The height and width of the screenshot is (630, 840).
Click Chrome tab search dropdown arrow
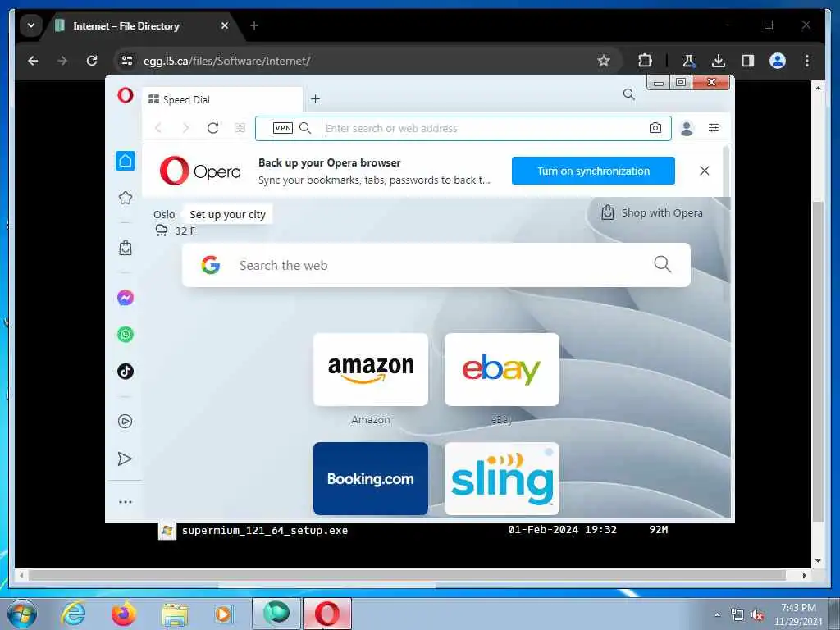31,25
